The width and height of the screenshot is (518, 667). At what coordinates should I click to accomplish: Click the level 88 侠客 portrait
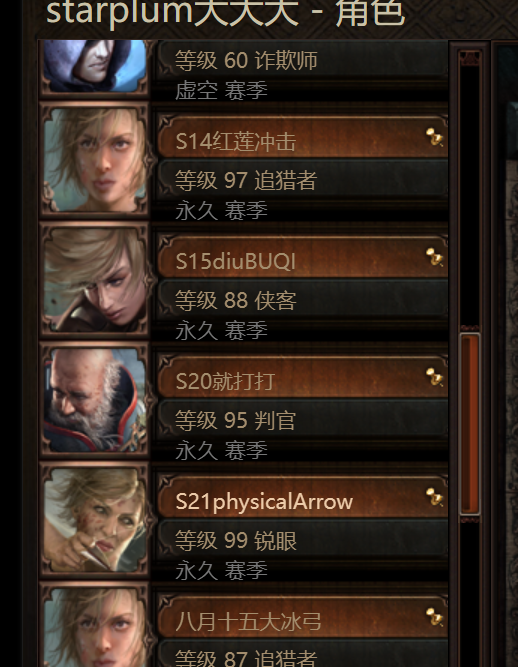pos(94,280)
